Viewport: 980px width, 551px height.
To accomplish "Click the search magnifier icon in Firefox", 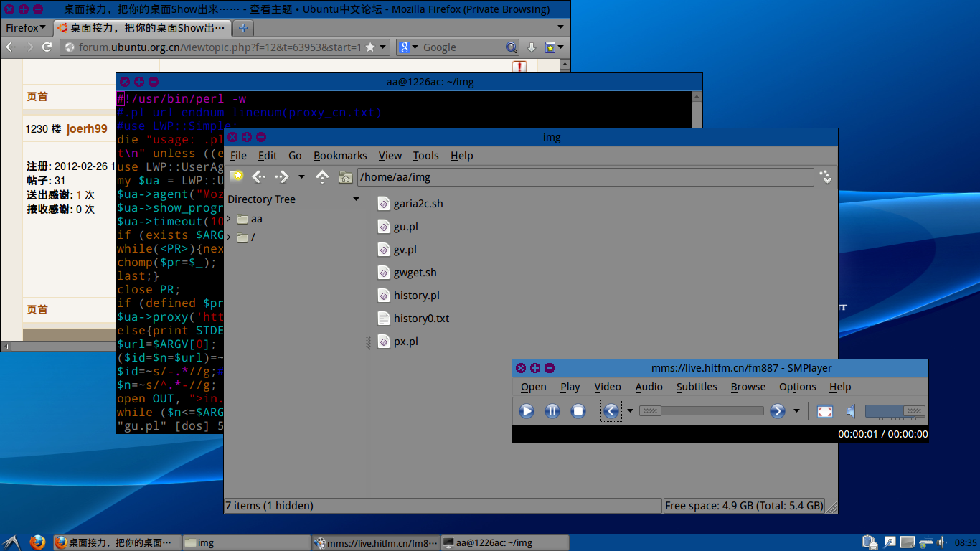I will [512, 47].
